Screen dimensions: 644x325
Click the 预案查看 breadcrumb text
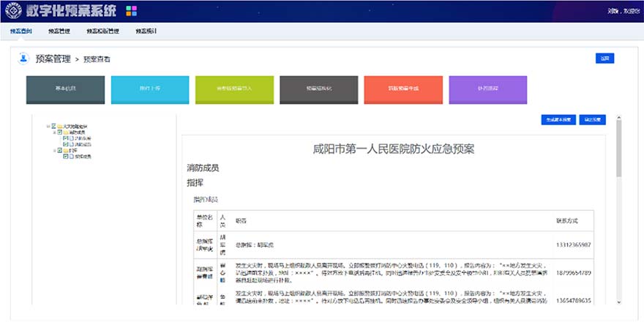coord(97,59)
